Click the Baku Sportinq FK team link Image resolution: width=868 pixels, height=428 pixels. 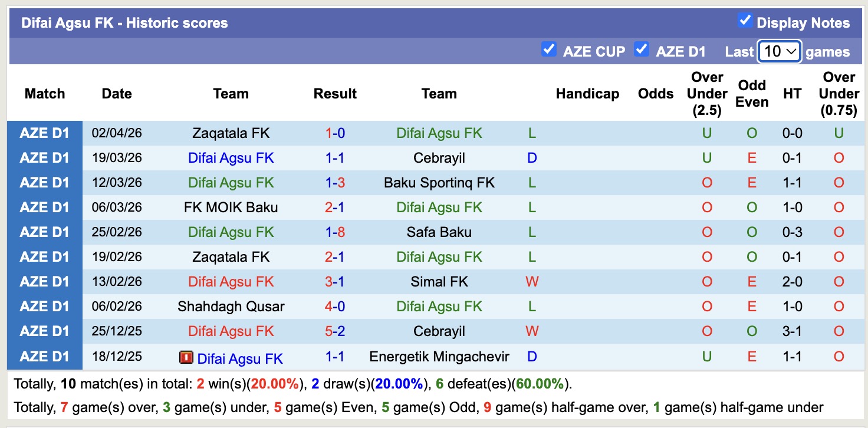[439, 183]
